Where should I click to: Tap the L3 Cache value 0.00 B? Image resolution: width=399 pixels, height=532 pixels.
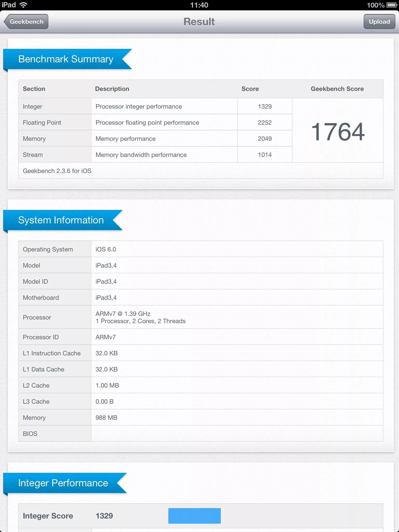click(104, 401)
